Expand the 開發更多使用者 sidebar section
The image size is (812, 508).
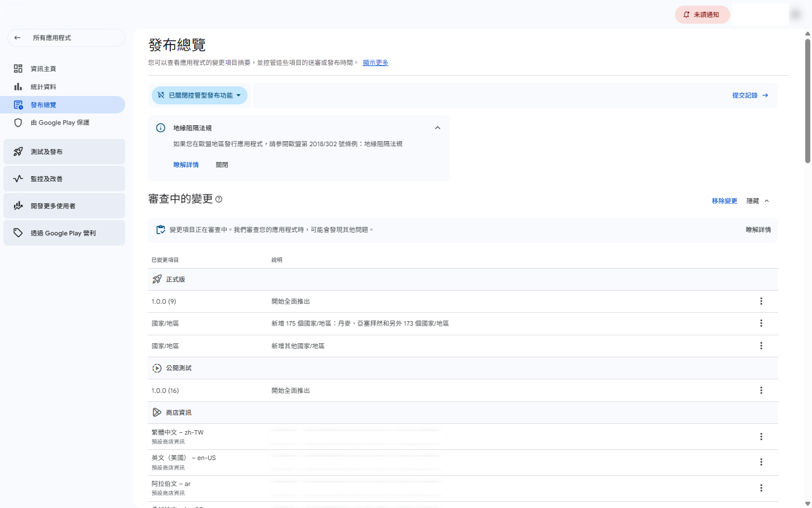(x=64, y=205)
